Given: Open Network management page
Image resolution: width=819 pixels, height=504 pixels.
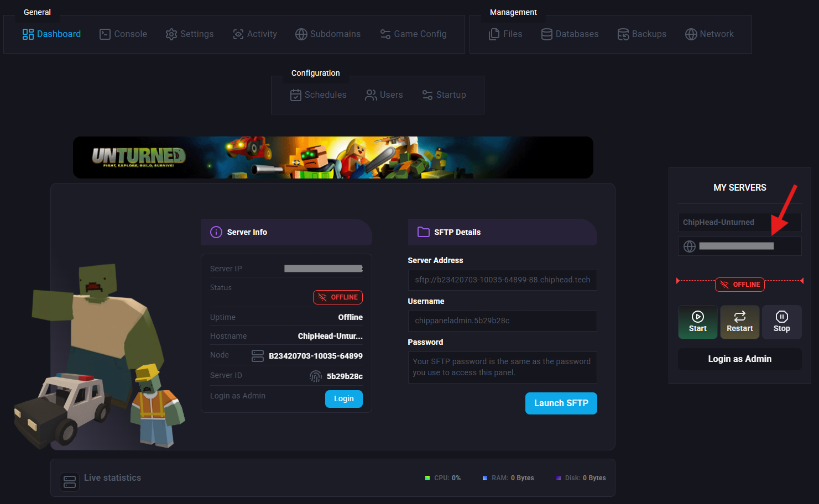Looking at the screenshot, I should pos(710,34).
